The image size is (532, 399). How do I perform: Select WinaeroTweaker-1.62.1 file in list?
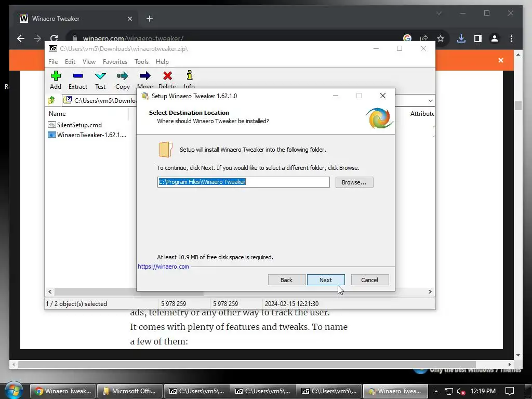tap(87, 135)
